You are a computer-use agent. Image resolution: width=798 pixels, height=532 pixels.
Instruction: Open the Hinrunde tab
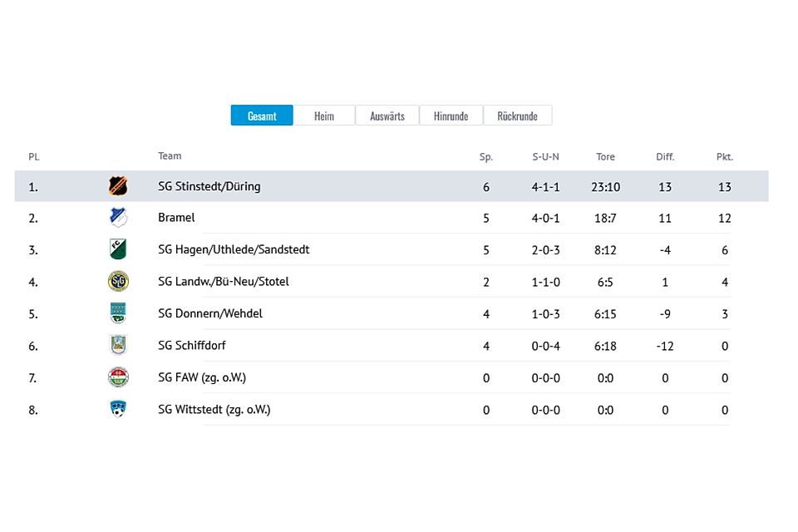tap(451, 116)
